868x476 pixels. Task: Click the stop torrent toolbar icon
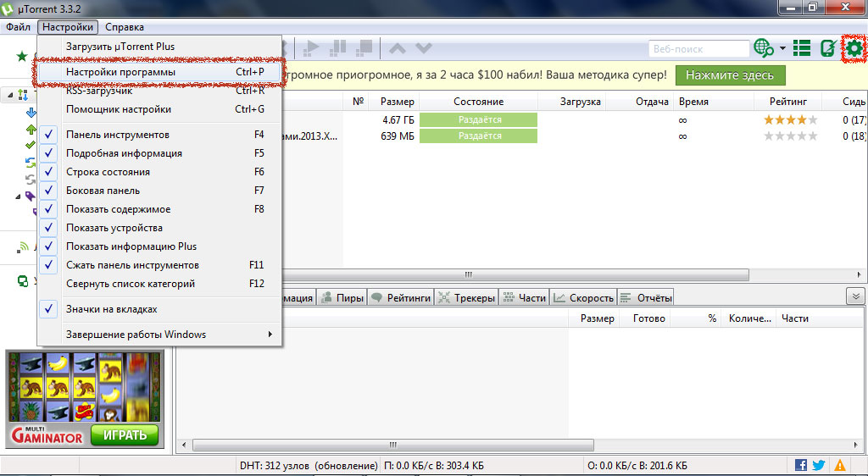(364, 48)
